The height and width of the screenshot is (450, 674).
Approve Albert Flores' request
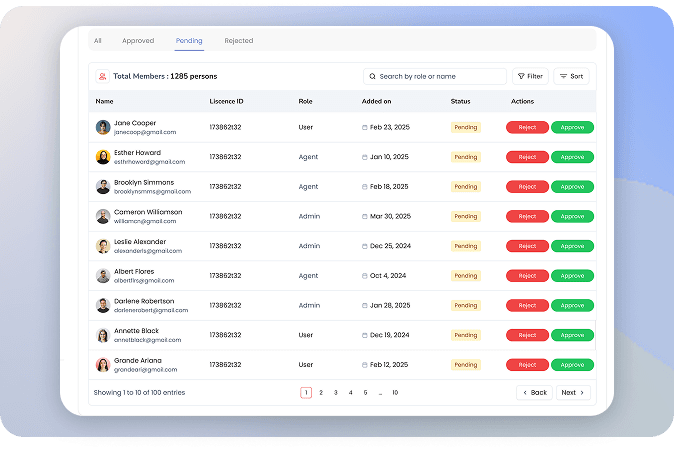click(x=572, y=276)
